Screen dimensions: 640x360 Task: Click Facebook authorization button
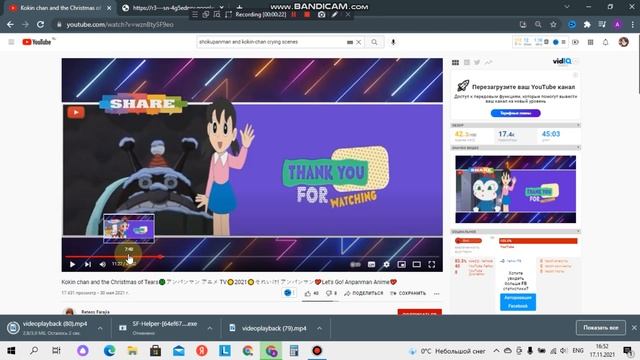tap(518, 302)
